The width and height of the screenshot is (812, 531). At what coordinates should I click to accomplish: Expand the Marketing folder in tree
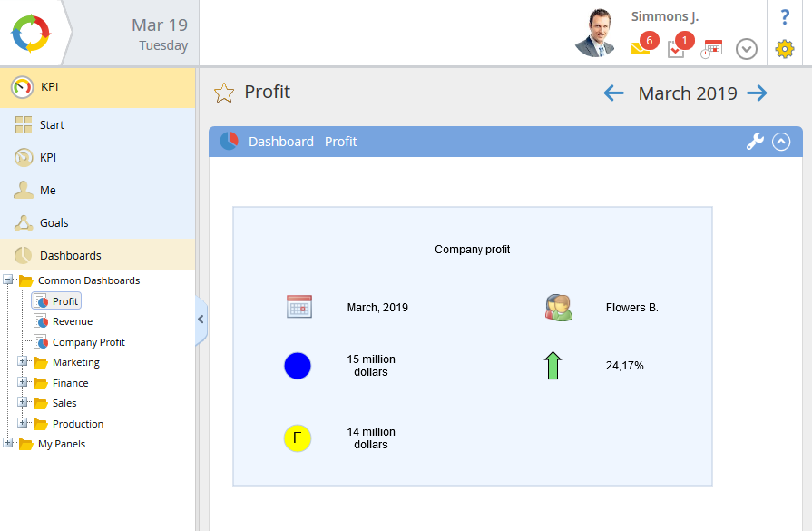point(23,362)
